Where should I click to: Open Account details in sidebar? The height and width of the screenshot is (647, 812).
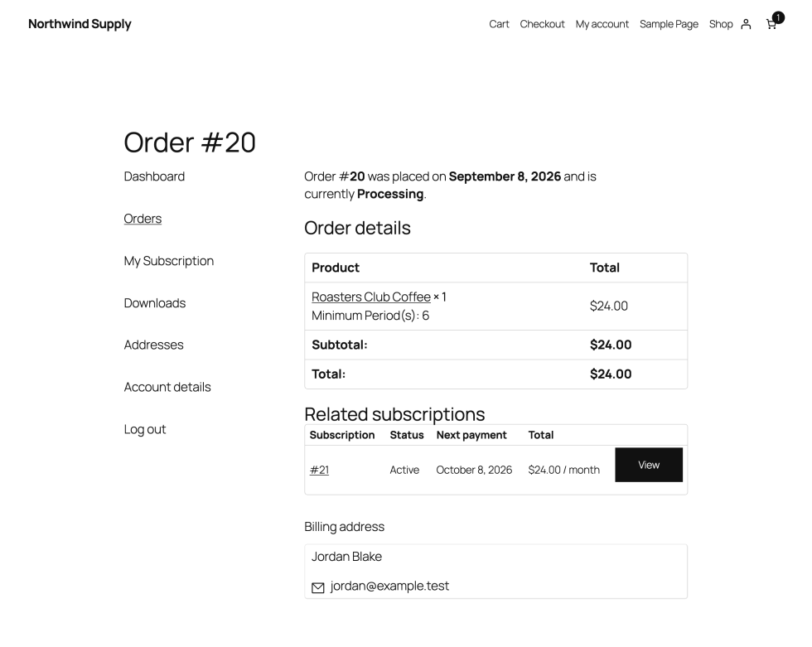coord(167,387)
